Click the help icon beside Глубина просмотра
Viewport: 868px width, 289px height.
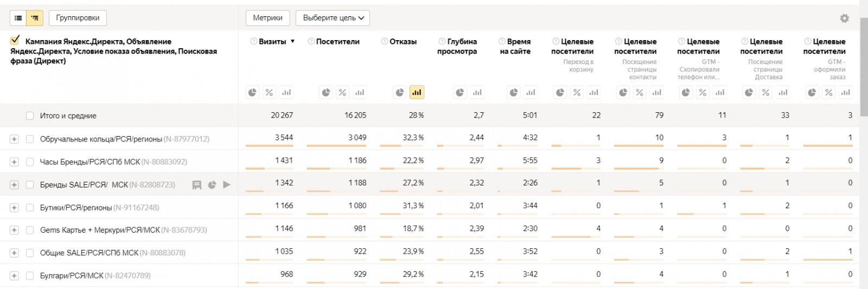click(442, 41)
